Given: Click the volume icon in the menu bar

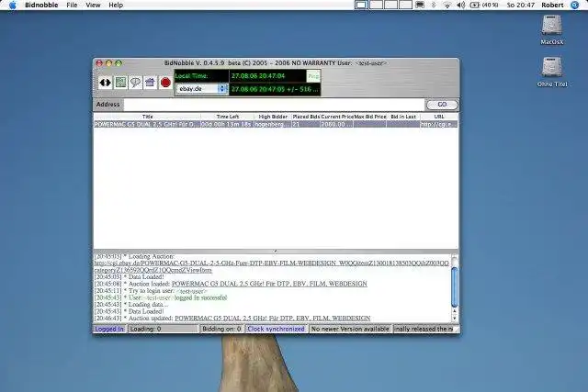Looking at the screenshot, I should click(461, 5).
